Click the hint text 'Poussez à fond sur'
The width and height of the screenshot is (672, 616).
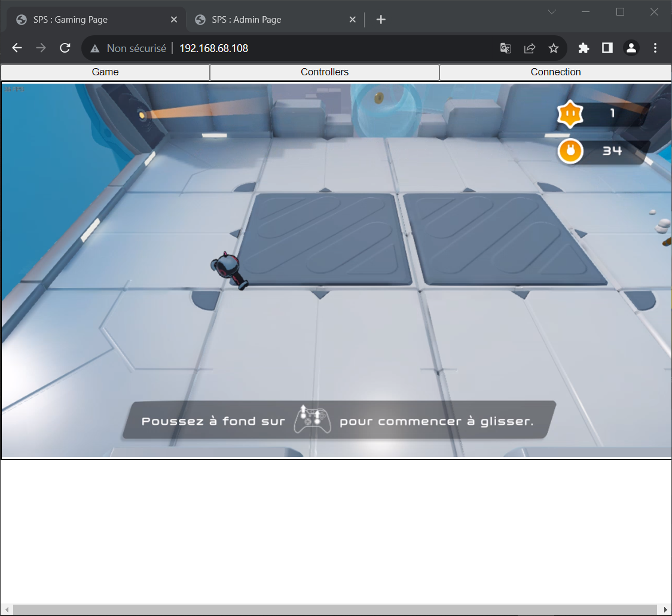tap(213, 421)
